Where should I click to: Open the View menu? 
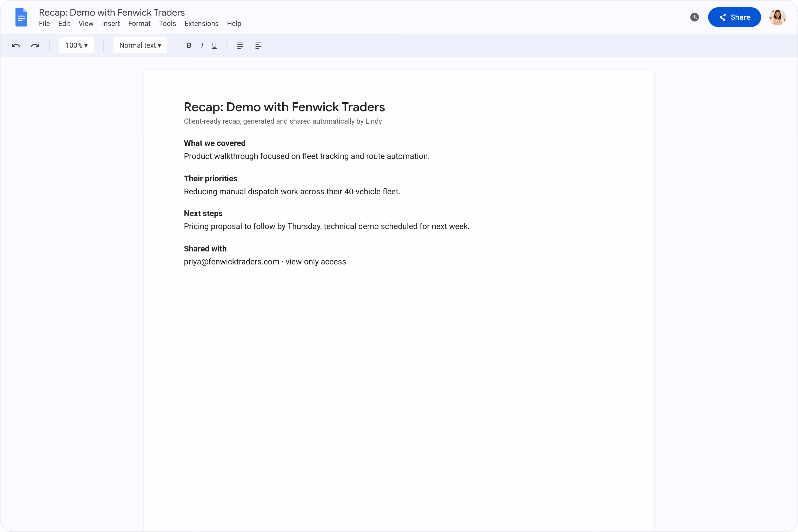coord(86,24)
